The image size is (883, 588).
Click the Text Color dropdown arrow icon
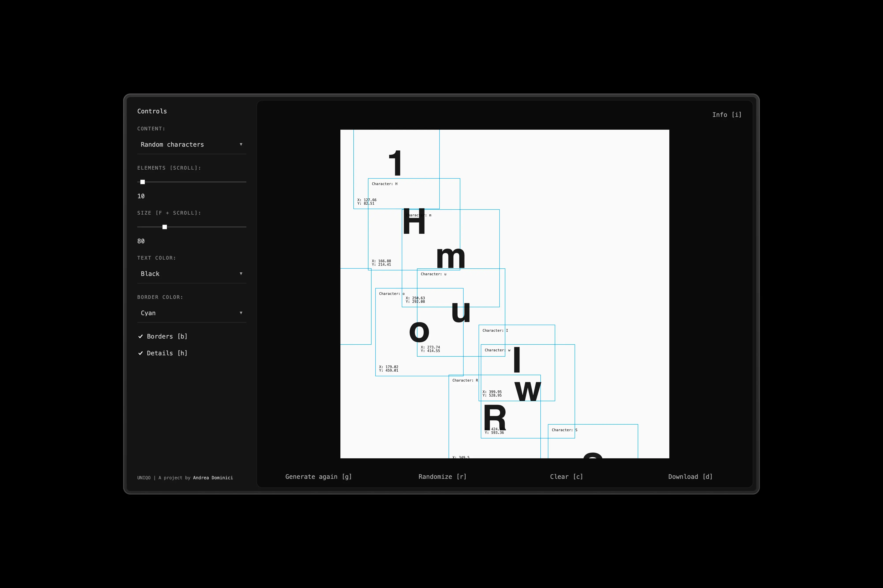tap(241, 274)
